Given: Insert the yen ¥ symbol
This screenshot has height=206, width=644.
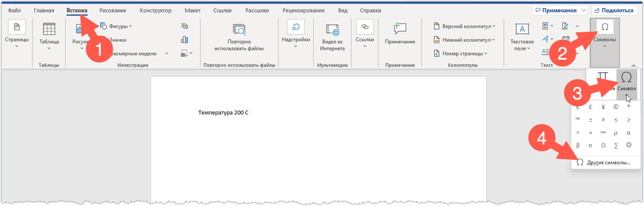Looking at the screenshot, I should (x=603, y=106).
